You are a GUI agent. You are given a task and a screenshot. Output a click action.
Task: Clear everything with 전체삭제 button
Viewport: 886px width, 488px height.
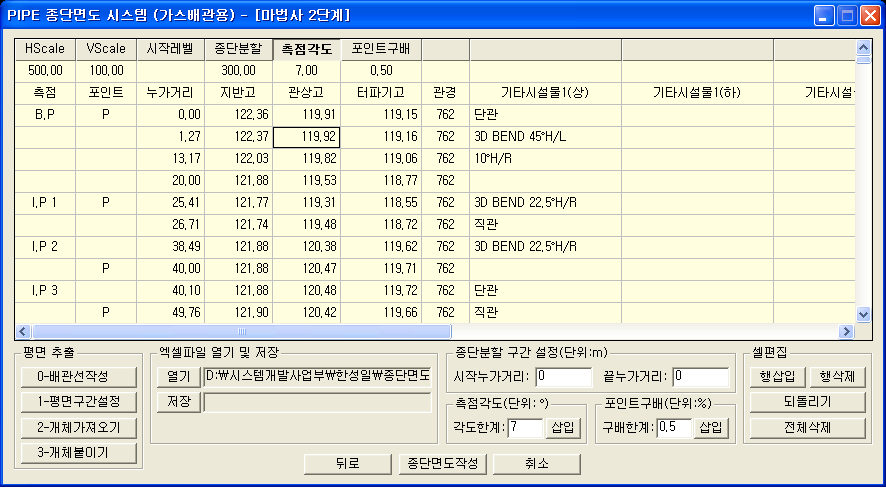(807, 427)
